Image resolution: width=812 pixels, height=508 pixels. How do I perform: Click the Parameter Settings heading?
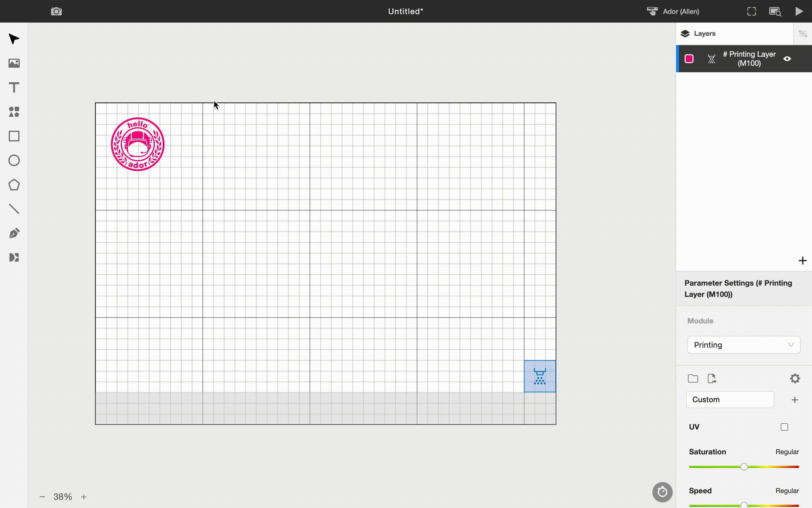[738, 289]
